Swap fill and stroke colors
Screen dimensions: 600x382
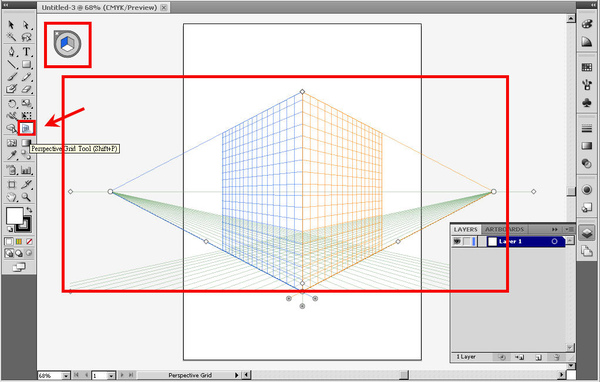coord(29,210)
